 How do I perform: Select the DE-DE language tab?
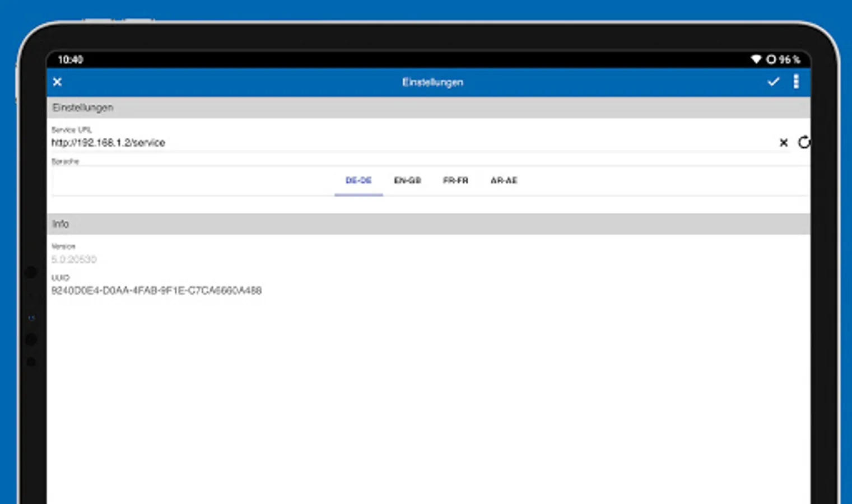pyautogui.click(x=359, y=181)
